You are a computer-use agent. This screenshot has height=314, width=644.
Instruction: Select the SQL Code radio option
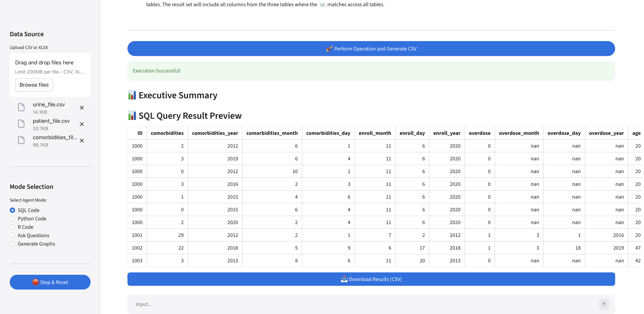pos(13,210)
